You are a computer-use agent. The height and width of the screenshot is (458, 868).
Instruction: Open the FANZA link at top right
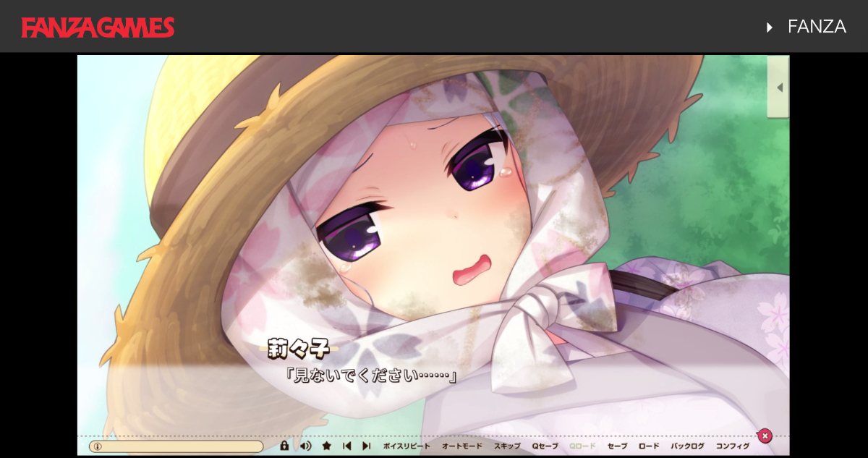point(817,27)
